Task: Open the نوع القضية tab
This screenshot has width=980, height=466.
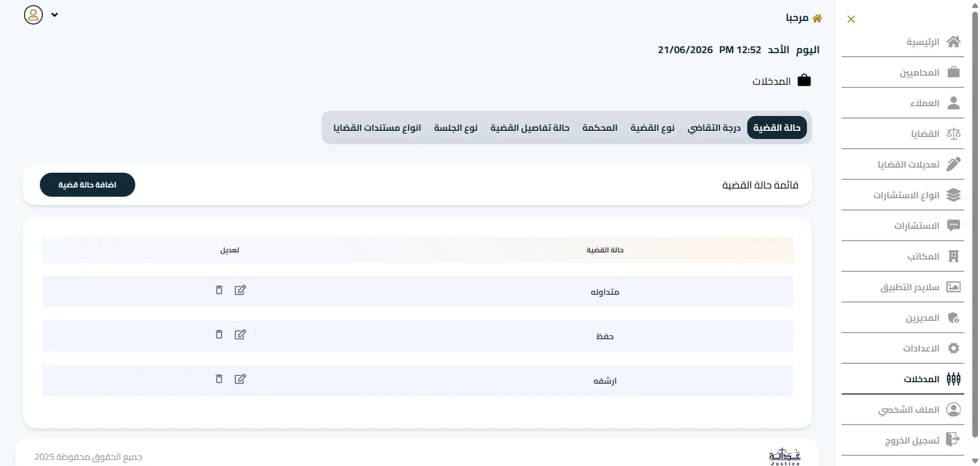Action: point(652,128)
